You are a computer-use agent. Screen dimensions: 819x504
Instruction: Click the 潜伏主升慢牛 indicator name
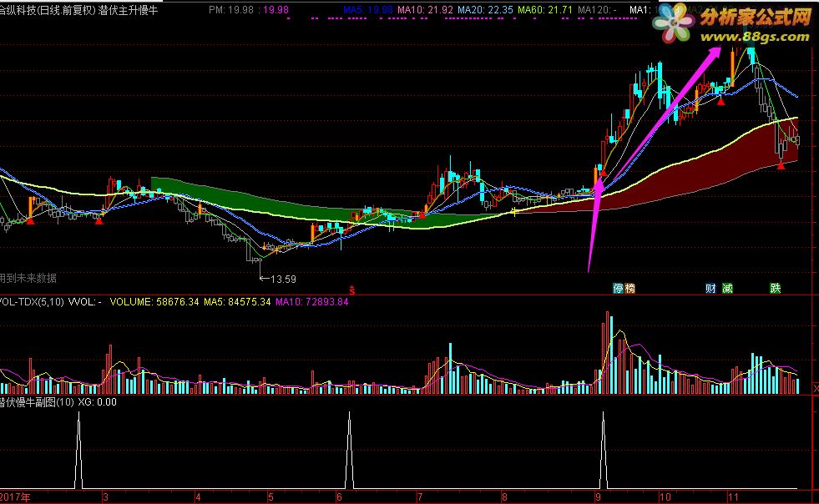coord(128,11)
